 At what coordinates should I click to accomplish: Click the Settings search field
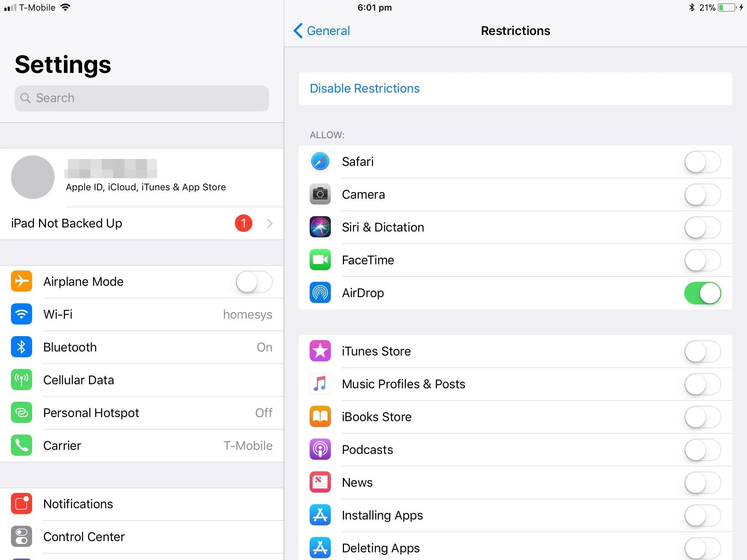click(142, 98)
